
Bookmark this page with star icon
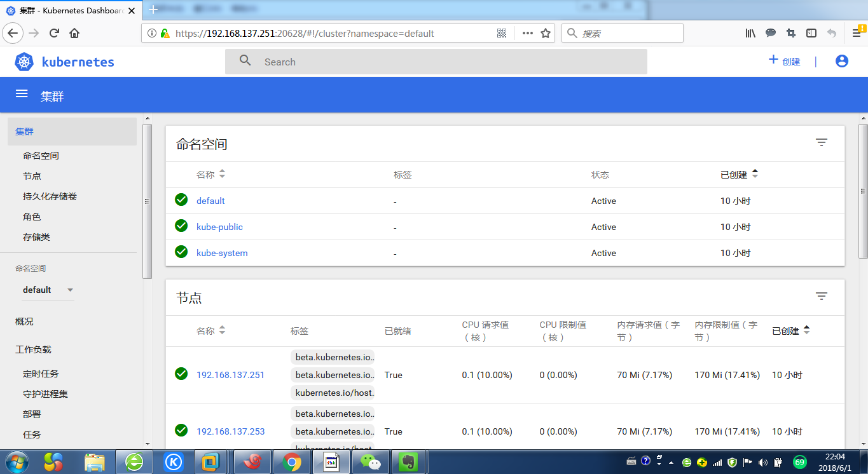[x=546, y=33]
